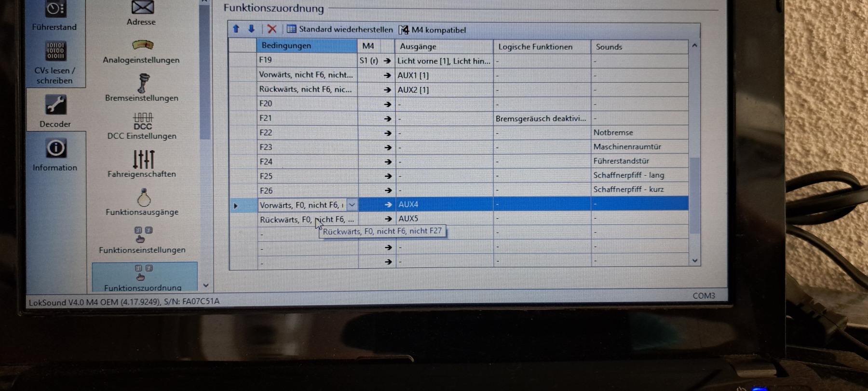
Task: Open Adresse settings
Action: coord(141,13)
